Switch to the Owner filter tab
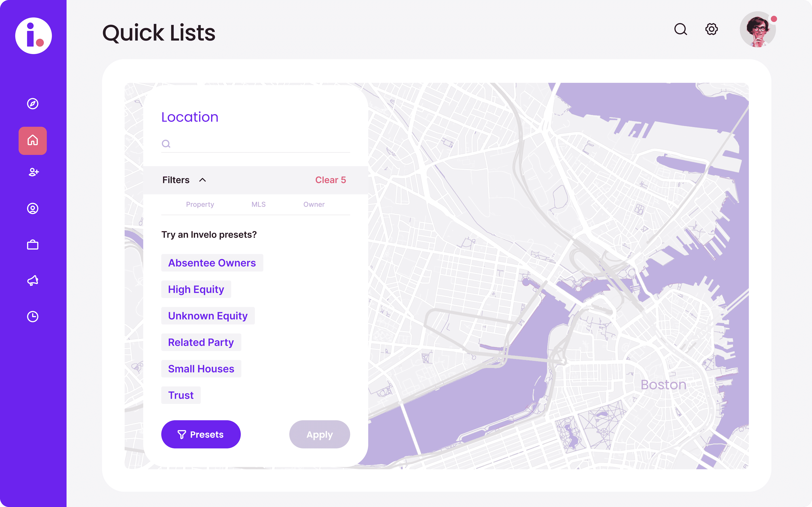The height and width of the screenshot is (507, 812). point(314,204)
